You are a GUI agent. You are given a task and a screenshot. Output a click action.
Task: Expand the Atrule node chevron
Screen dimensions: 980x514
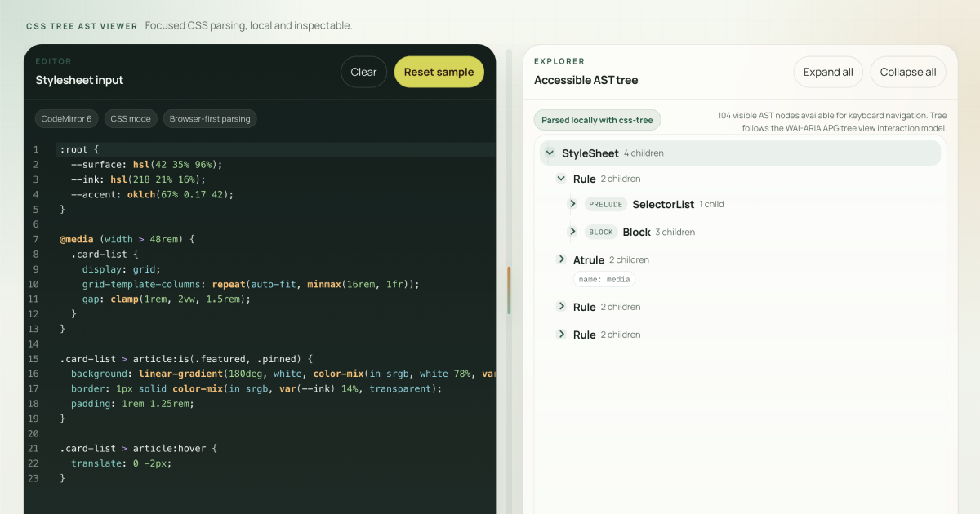point(561,259)
